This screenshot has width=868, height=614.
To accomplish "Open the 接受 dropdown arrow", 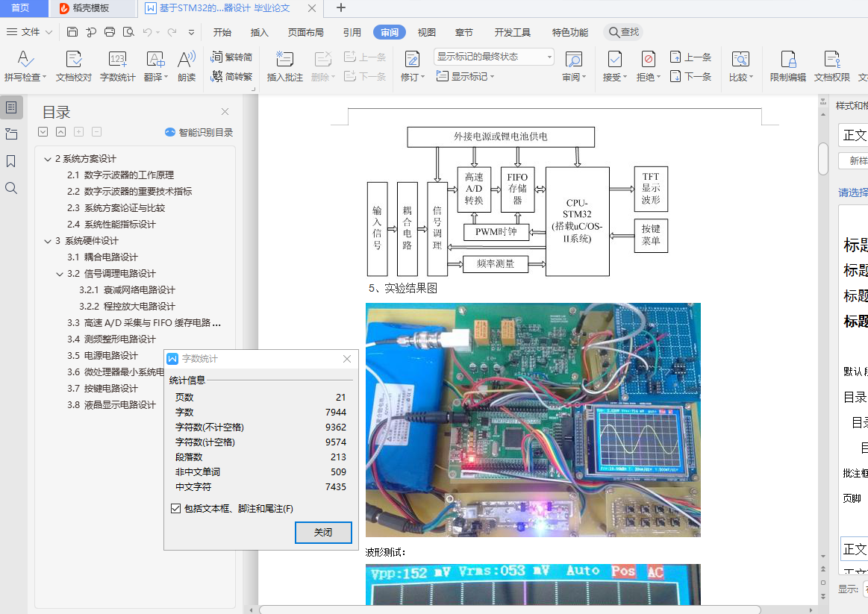I will coord(625,77).
